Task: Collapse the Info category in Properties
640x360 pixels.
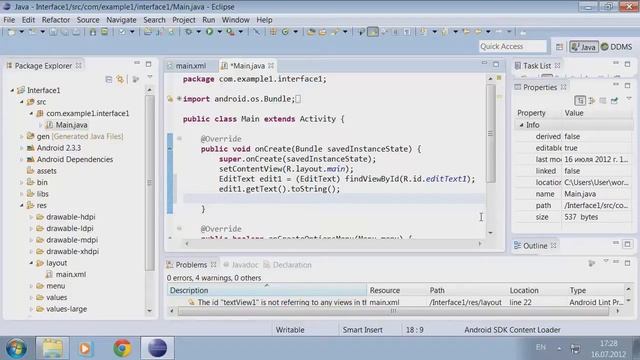Action: [521, 125]
